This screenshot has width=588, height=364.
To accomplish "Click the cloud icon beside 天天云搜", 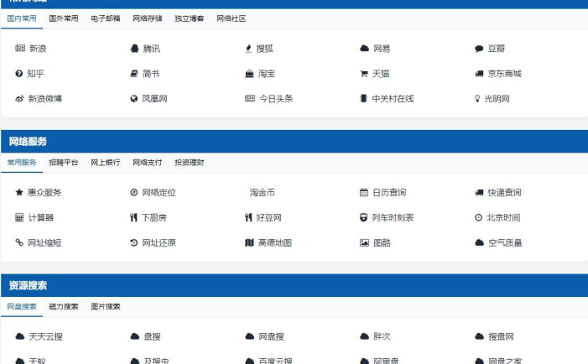I will [x=20, y=336].
